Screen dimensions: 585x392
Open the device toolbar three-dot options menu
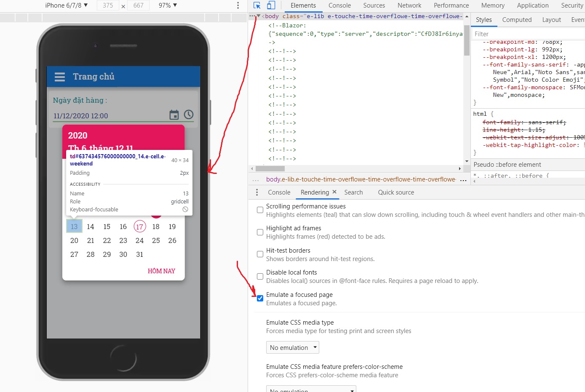tap(238, 5)
